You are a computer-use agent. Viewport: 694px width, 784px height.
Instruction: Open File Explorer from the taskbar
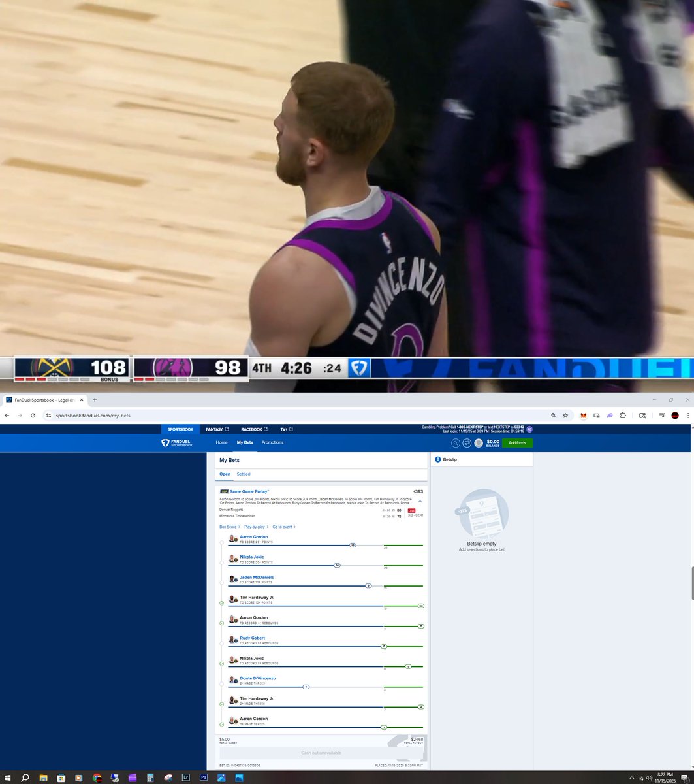tap(43, 777)
